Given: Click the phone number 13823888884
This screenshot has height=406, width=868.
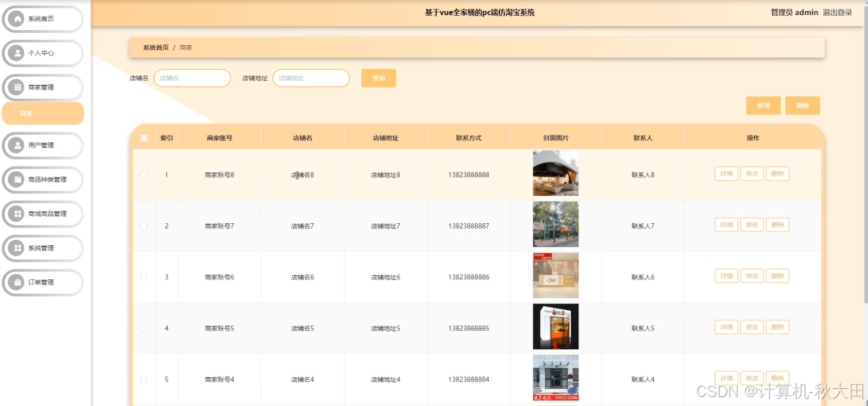Looking at the screenshot, I should pyautogui.click(x=469, y=379).
